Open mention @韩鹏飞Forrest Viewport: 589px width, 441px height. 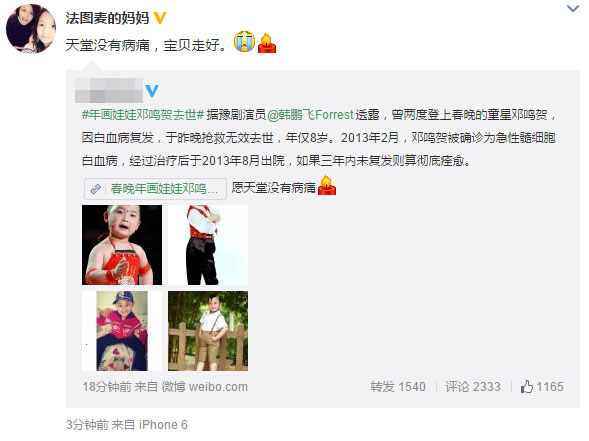tap(310, 115)
